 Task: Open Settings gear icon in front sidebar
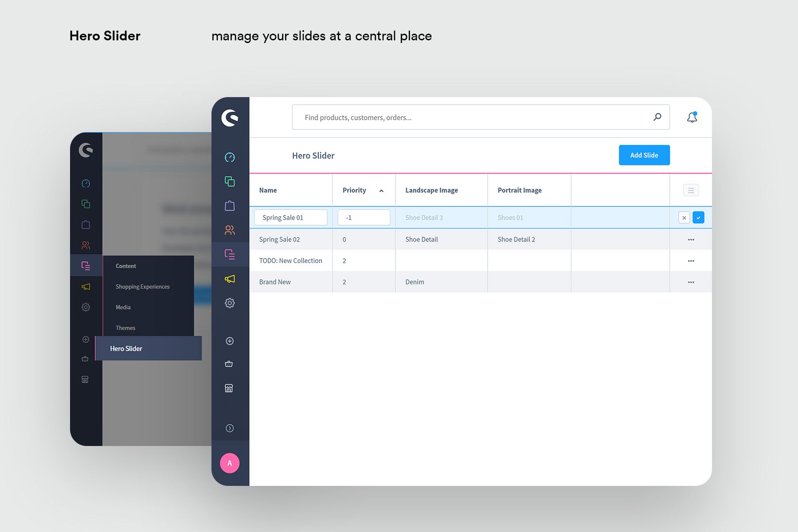coord(230,303)
